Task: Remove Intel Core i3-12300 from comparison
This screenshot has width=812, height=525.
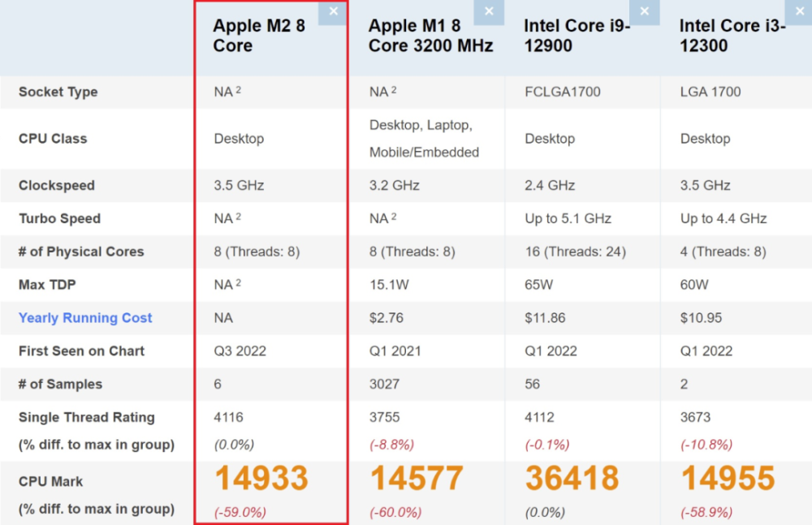Action: pos(801,12)
